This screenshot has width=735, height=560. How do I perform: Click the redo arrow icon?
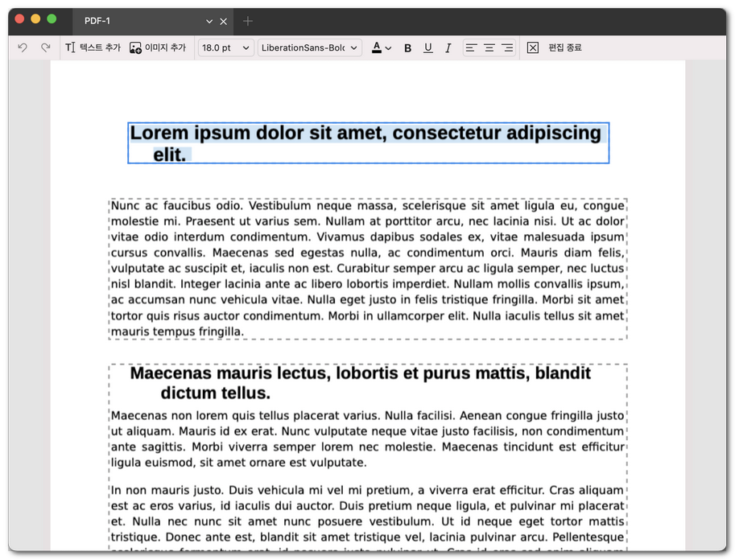[x=46, y=48]
